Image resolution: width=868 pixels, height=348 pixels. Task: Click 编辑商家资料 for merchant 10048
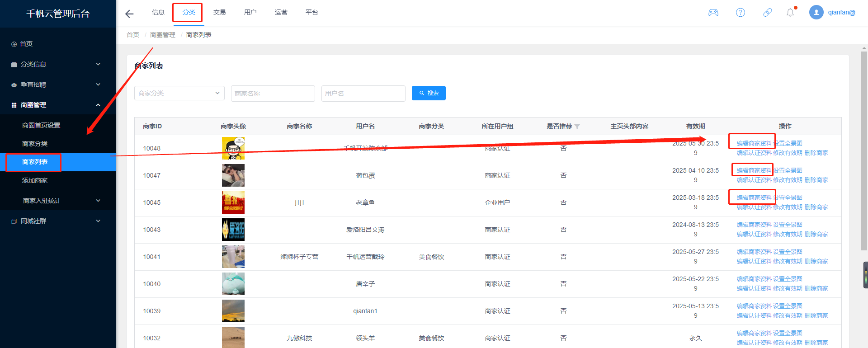coord(754,143)
